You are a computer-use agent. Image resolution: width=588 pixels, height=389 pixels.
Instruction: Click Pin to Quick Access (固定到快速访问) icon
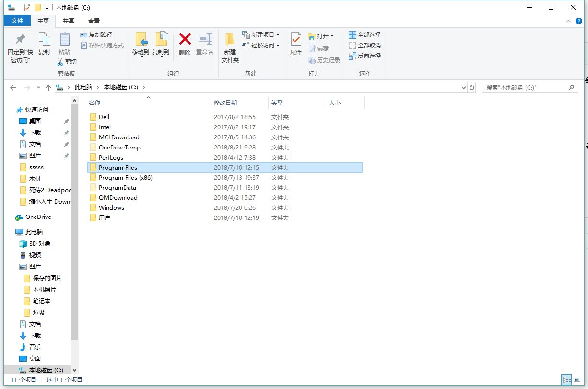20,40
